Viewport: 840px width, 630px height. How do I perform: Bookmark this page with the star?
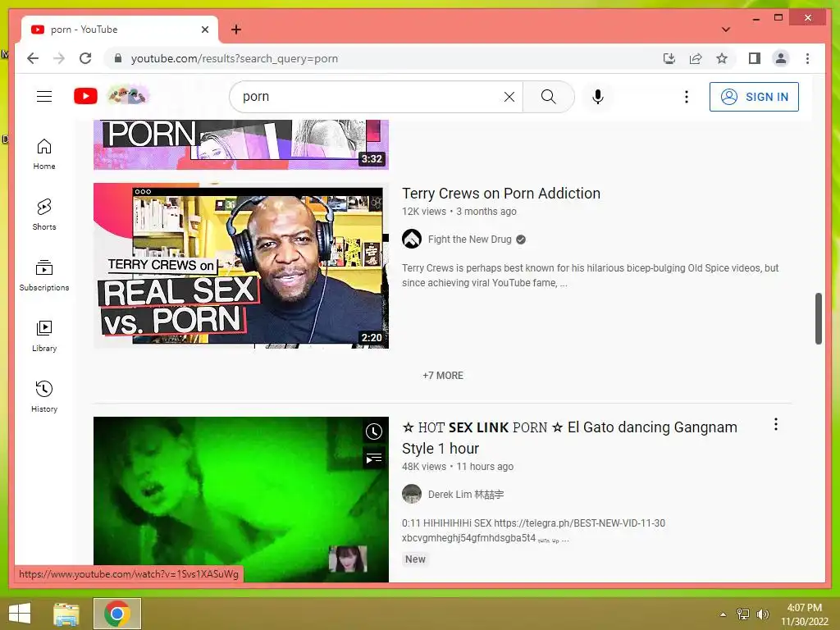pyautogui.click(x=722, y=58)
